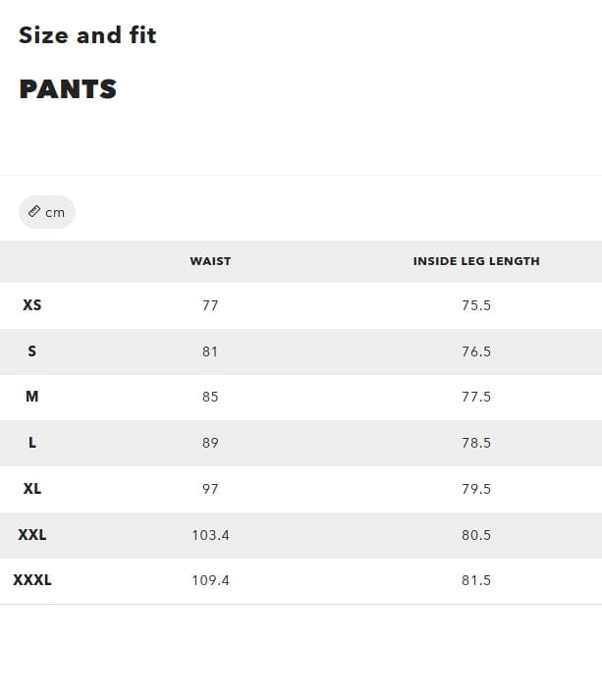This screenshot has height=700, width=602.
Task: Select the S size row label
Action: coord(32,351)
